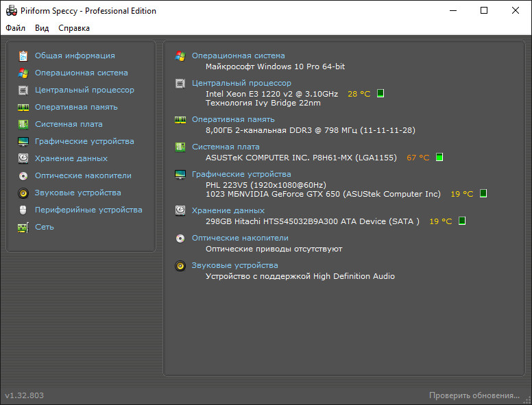This screenshot has height=405, width=532.
Task: Click the resize grip in bottom-right corner
Action: [x=527, y=400]
